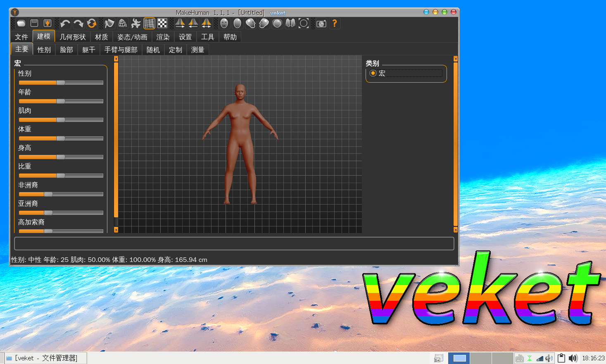This screenshot has height=364, width=606.
Task: Toggle the checkerboard Background icon
Action: point(162,24)
